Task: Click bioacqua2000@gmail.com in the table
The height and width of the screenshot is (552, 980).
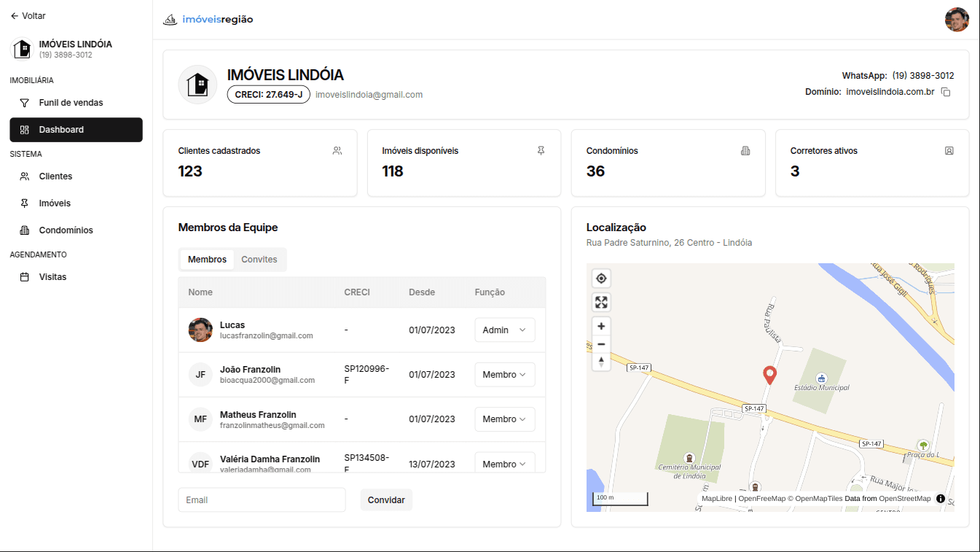Action: click(267, 381)
